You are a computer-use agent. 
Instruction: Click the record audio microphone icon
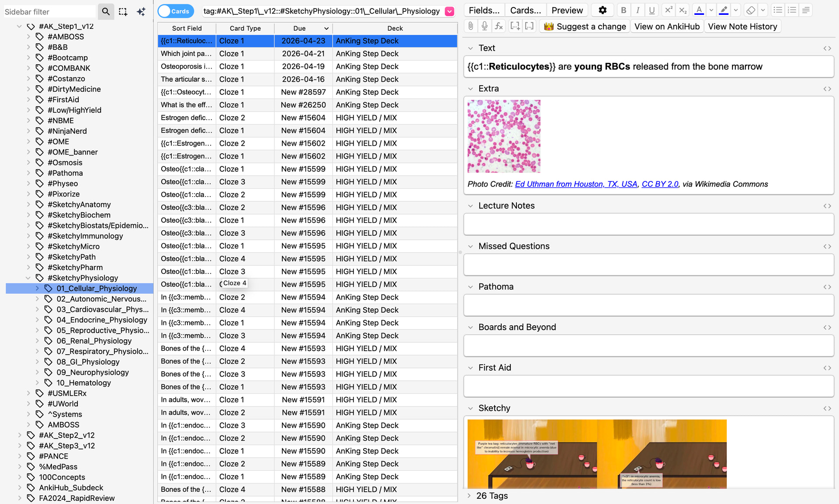click(485, 26)
